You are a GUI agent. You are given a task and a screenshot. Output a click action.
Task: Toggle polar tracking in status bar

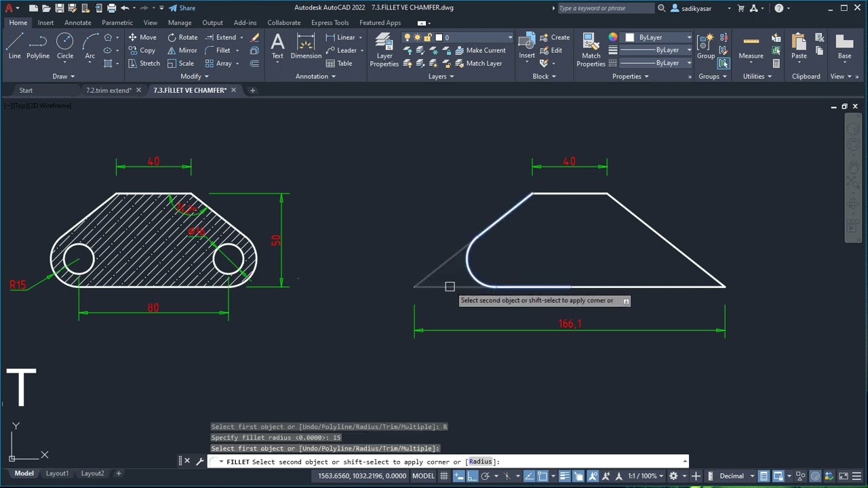click(x=486, y=476)
